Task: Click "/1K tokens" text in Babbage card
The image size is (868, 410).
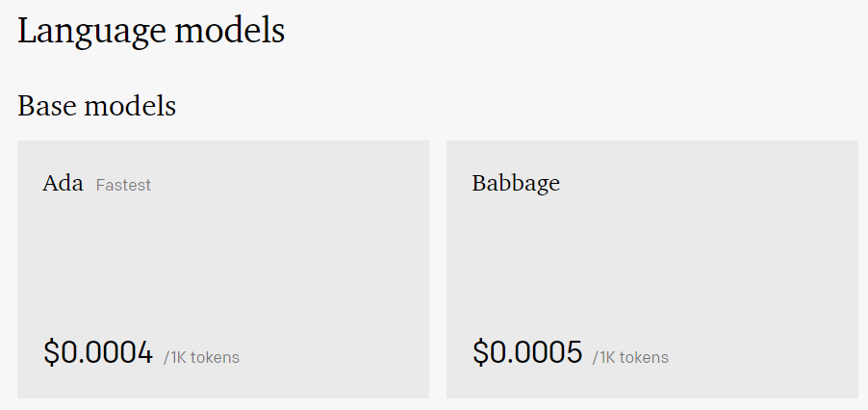Action: 630,357
